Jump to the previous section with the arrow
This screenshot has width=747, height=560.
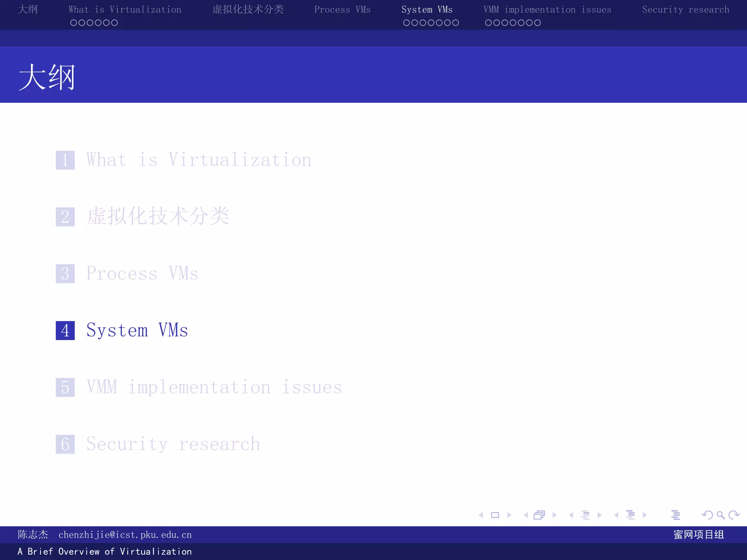[616, 515]
